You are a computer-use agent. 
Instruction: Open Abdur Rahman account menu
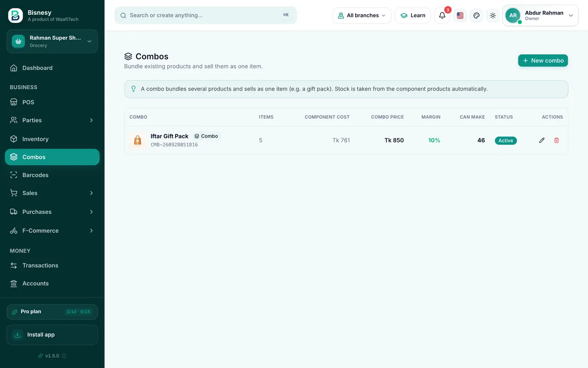click(x=540, y=16)
